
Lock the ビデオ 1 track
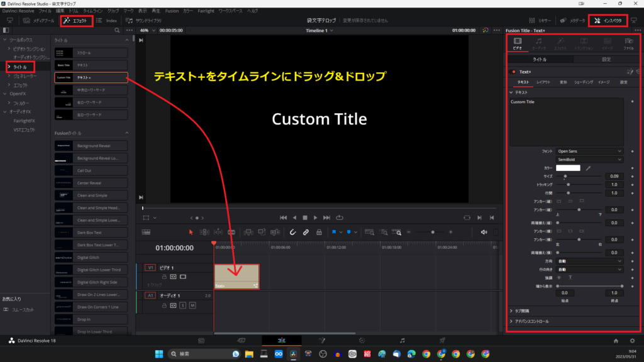pyautogui.click(x=164, y=277)
